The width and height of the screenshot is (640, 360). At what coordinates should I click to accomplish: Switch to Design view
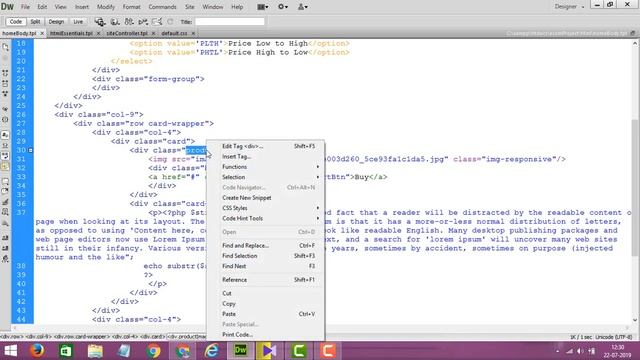[56, 22]
